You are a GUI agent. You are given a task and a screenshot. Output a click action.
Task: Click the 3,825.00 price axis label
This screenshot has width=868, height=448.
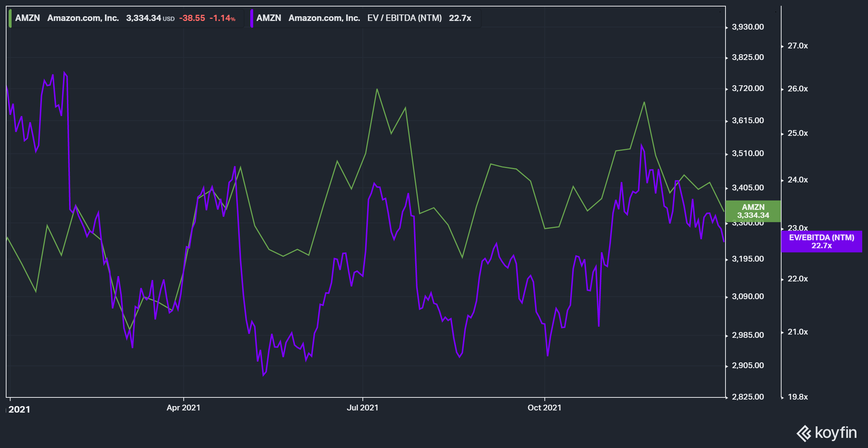[748, 57]
